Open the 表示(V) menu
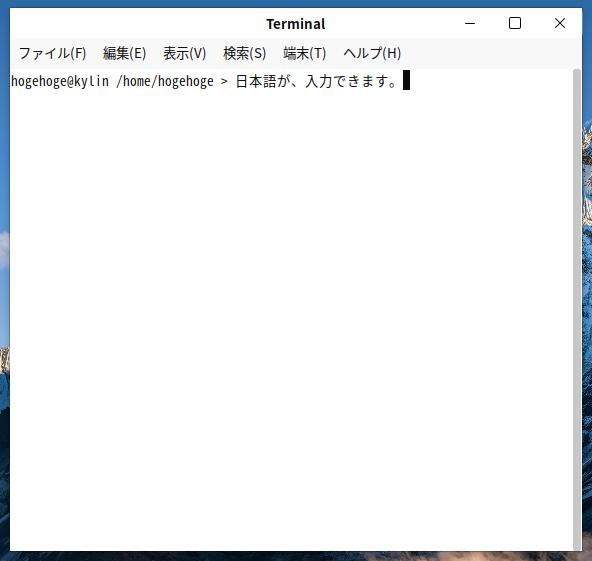The image size is (592, 561). point(184,53)
